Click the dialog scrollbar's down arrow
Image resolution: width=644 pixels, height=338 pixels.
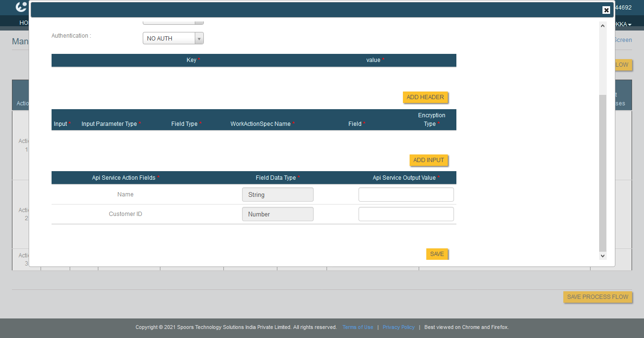click(x=602, y=256)
